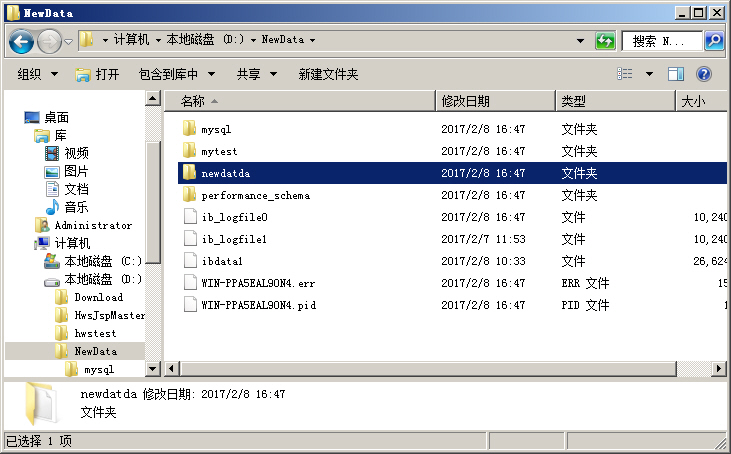731x454 pixels.
Task: Select Administrator in the navigation pane
Action: (x=93, y=226)
